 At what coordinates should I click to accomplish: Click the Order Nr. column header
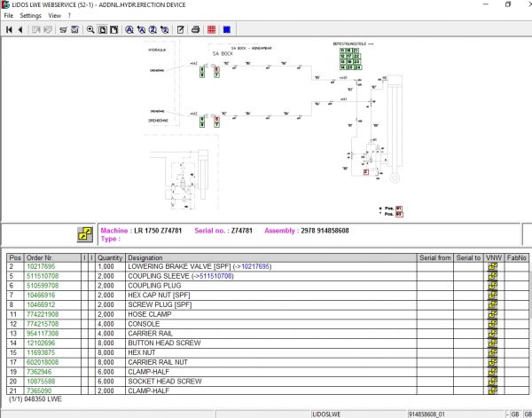(x=52, y=257)
